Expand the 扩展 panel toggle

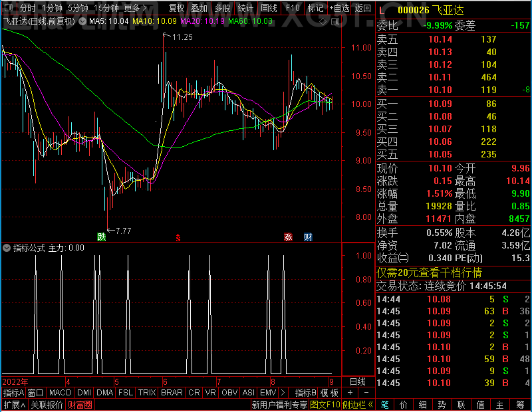15,405
